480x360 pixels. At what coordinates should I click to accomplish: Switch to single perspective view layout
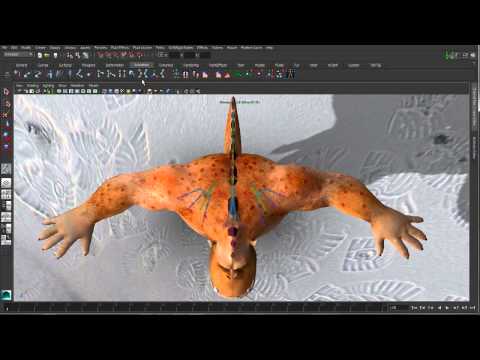6,183
